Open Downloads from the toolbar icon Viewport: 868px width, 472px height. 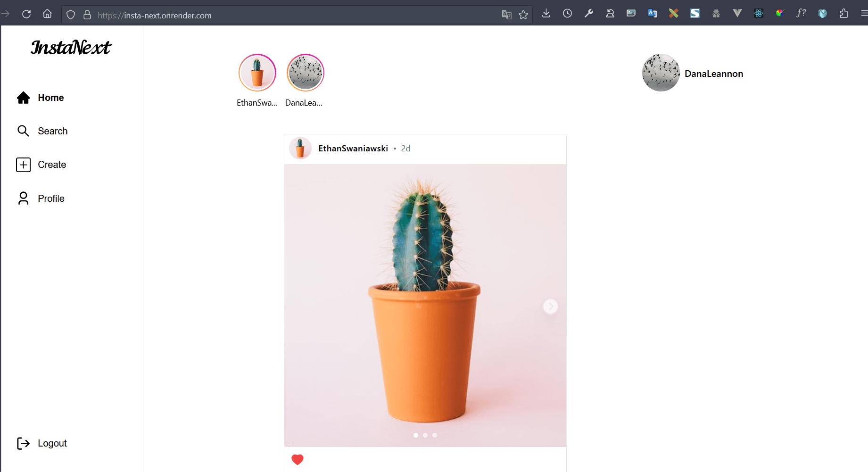pos(546,13)
